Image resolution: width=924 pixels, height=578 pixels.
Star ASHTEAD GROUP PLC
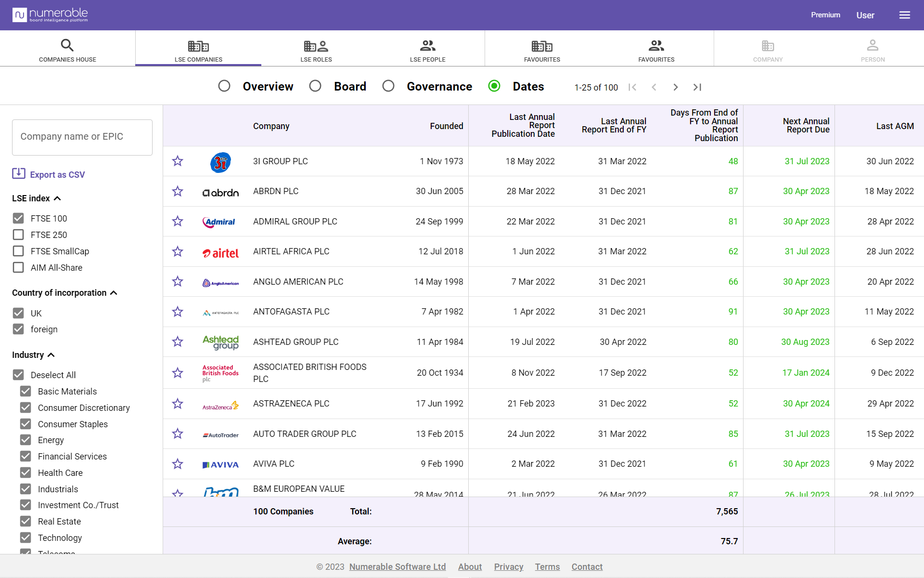click(x=178, y=342)
